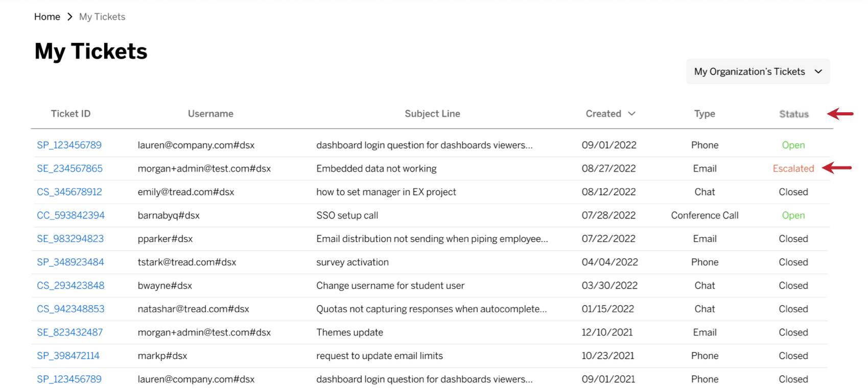Select username markp#dsx

162,356
